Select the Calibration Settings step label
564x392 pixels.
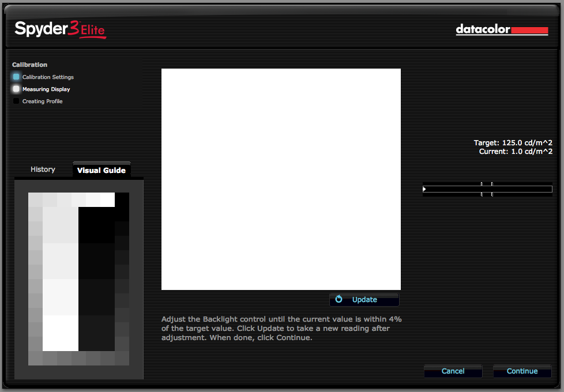coord(48,77)
